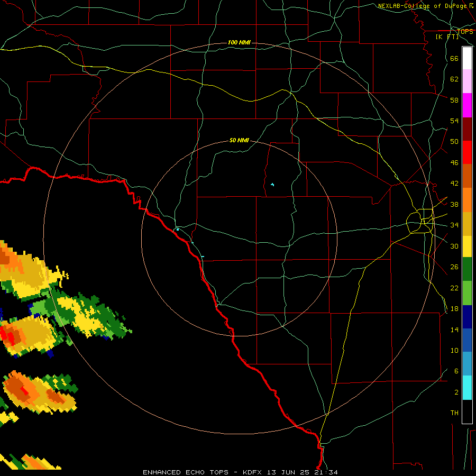Click the black swatch beside the TH label

point(467,411)
